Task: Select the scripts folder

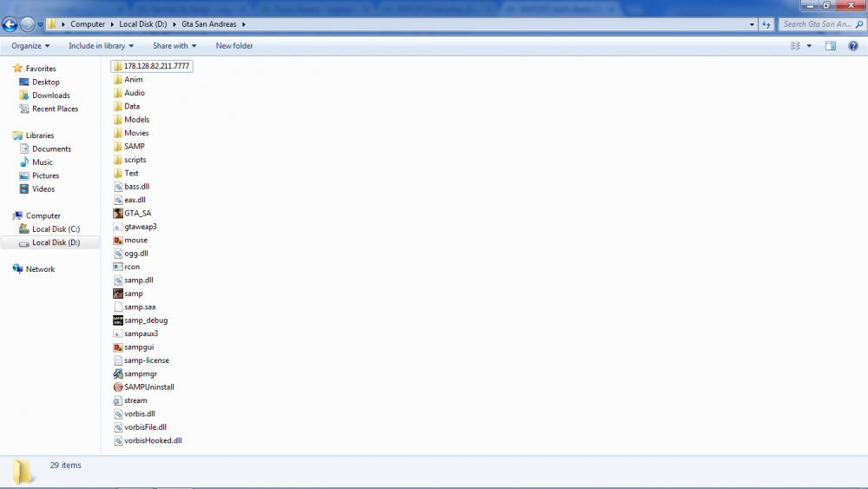Action: pos(129,160)
